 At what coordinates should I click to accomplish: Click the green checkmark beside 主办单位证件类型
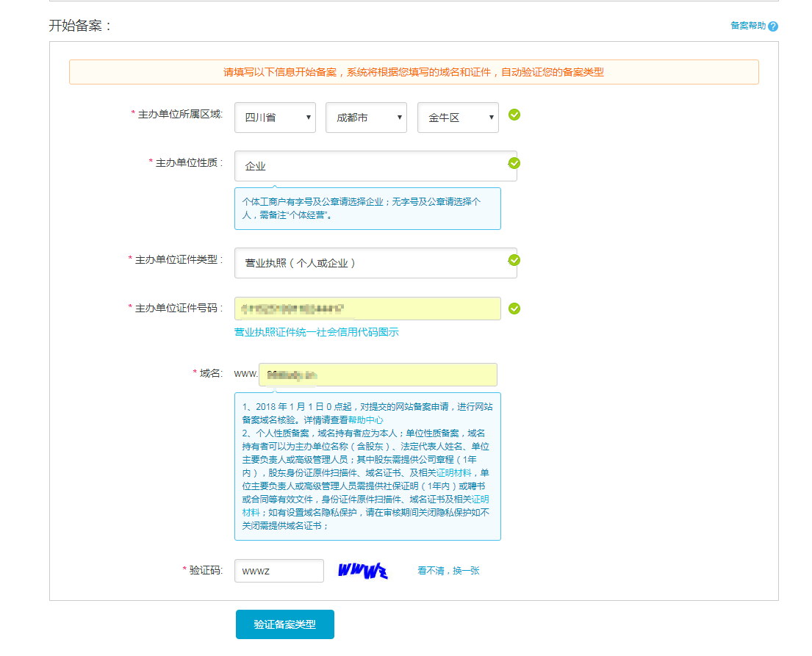[514, 259]
